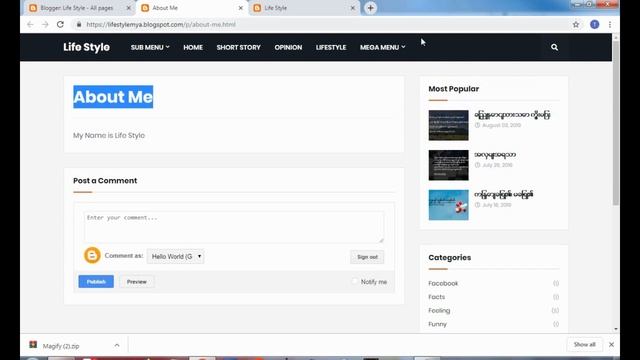Click the scrollbar down arrow
The image size is (640, 360).
tap(616, 329)
